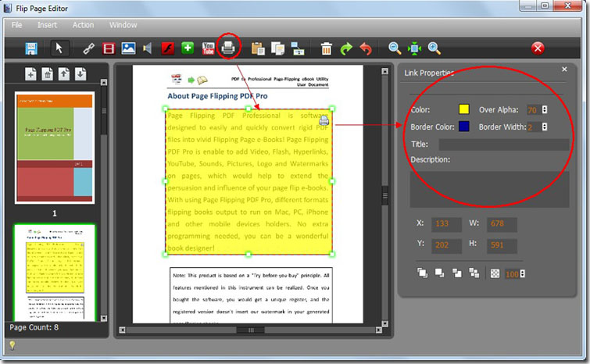Select the page 1 thumbnail
This screenshot has width=590, height=364.
click(x=55, y=148)
